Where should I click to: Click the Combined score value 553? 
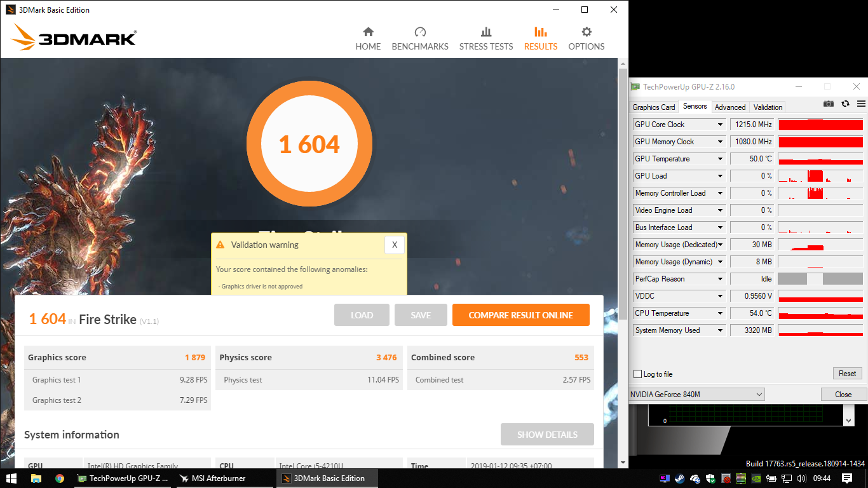click(581, 358)
